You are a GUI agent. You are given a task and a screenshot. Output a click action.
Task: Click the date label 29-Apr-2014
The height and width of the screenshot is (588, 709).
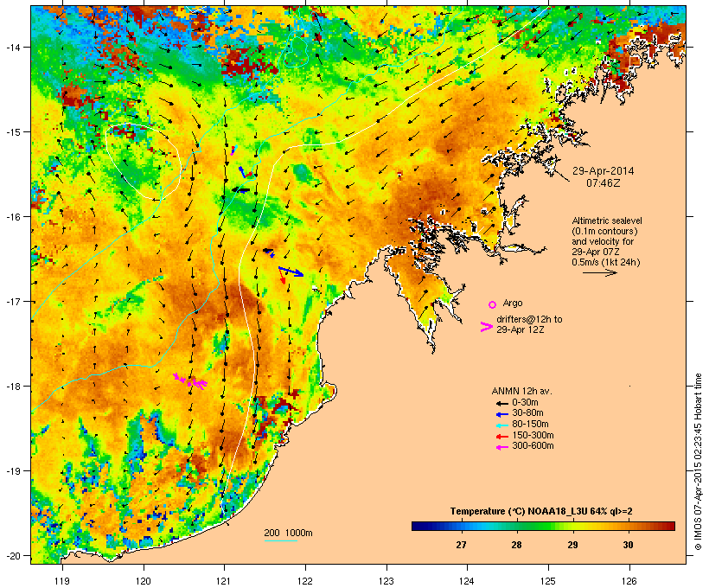point(604,171)
